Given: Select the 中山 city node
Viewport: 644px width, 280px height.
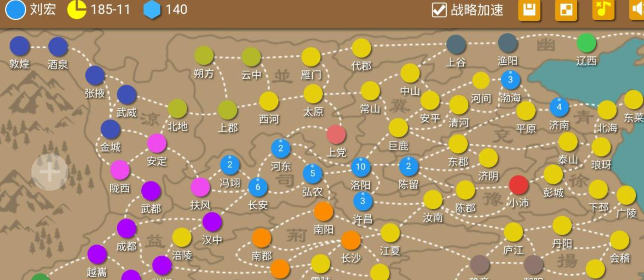Looking at the screenshot, I should (410, 73).
